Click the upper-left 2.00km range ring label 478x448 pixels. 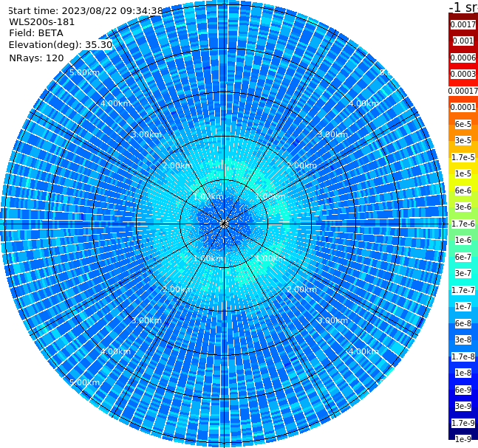[177, 165]
